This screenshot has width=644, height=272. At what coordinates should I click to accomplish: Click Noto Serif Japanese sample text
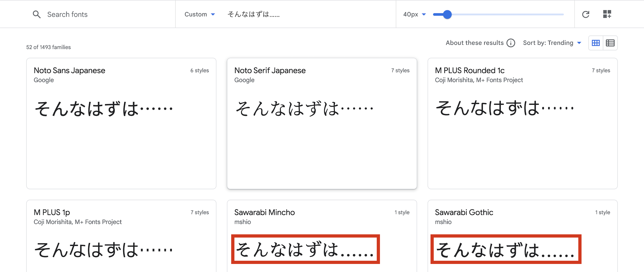tap(304, 108)
